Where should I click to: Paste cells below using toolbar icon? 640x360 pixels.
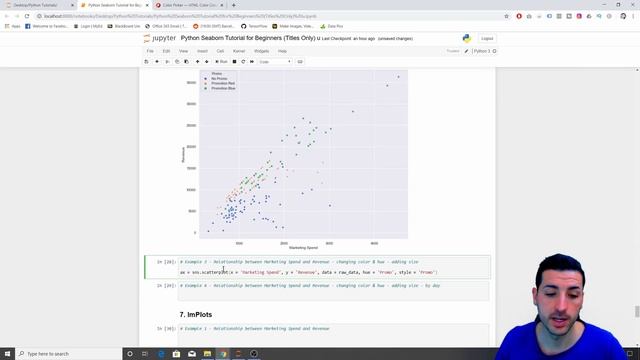[x=187, y=62]
